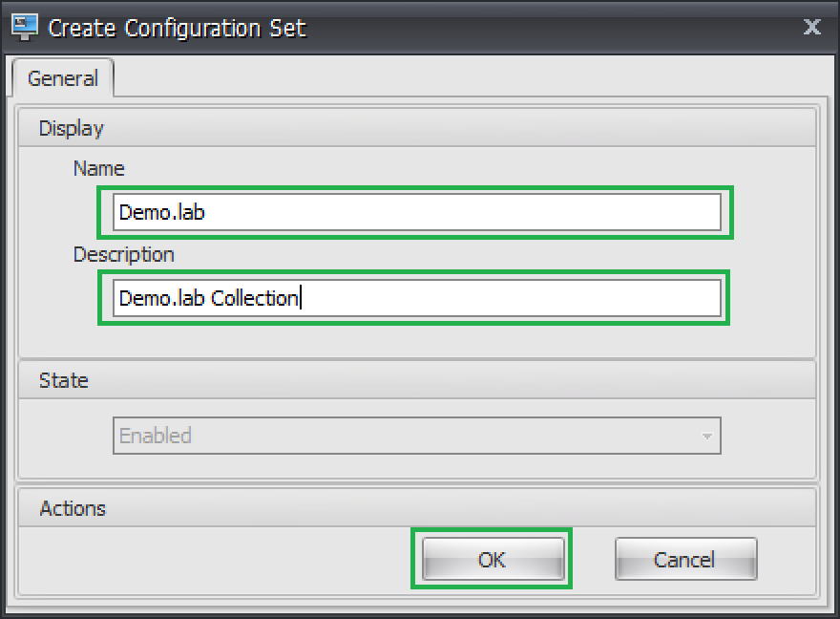The height and width of the screenshot is (619, 840).
Task: Click the Enabled text in State box
Action: pos(156,436)
